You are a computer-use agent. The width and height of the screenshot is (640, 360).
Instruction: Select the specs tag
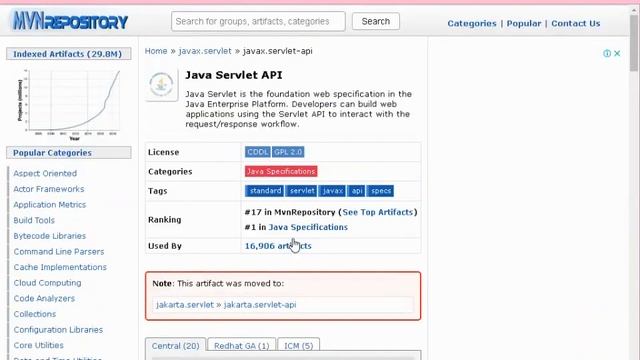pos(380,191)
